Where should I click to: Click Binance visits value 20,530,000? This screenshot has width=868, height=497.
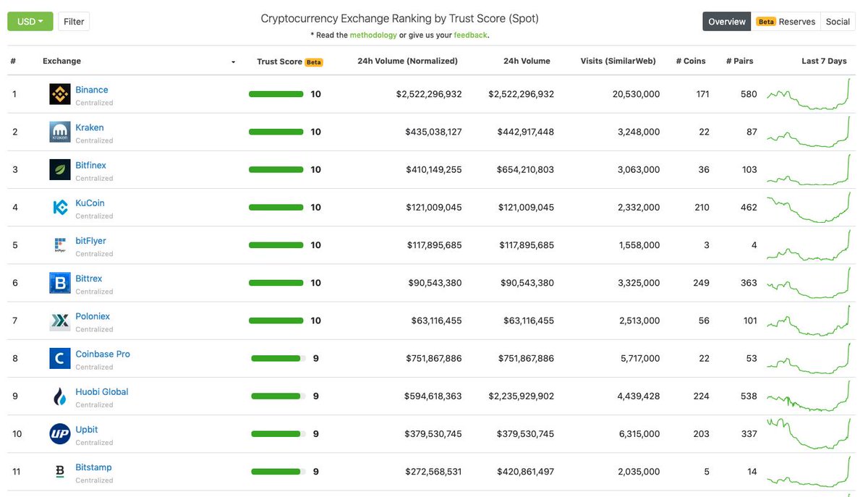[x=636, y=94]
